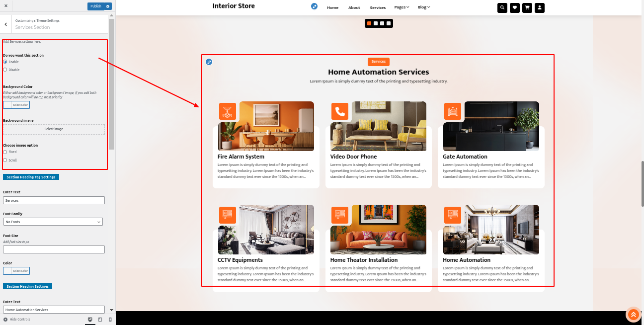The image size is (644, 325).
Task: Click the search icon in site header
Action: coord(502,7)
